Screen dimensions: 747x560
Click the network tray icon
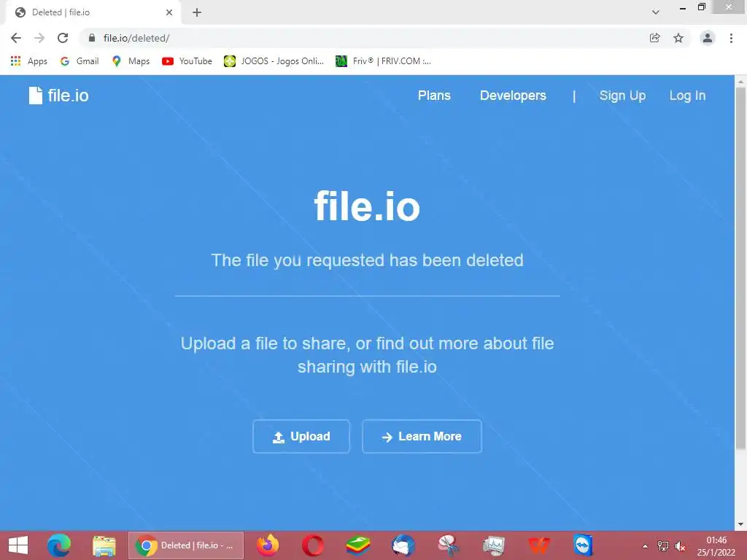pyautogui.click(x=662, y=546)
